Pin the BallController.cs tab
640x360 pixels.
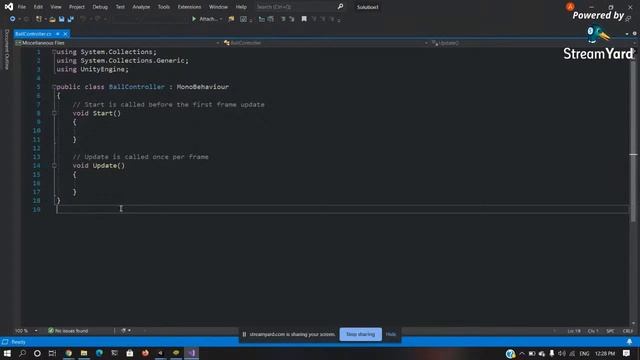coord(58,34)
